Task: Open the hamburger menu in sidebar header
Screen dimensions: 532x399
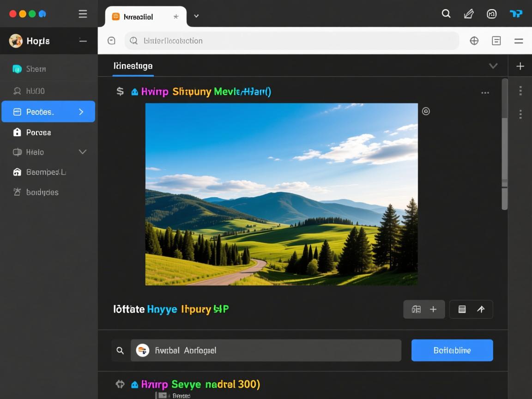Action: tap(83, 14)
